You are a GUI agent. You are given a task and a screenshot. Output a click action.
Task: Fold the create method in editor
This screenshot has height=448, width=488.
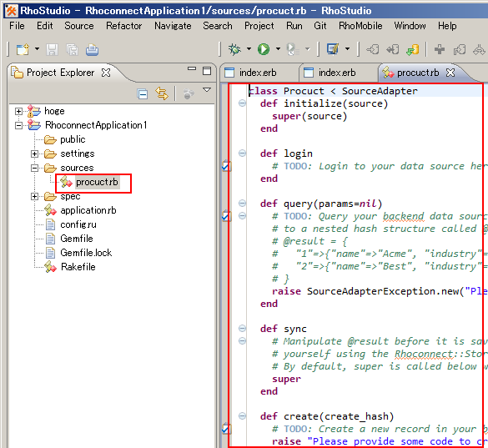242,415
